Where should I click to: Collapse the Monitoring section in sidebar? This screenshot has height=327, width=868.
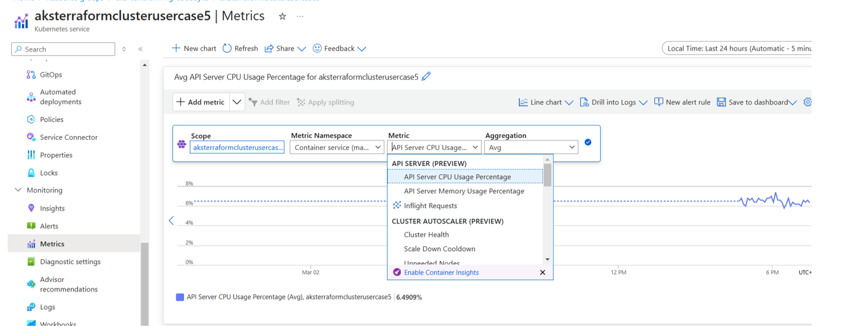(18, 190)
